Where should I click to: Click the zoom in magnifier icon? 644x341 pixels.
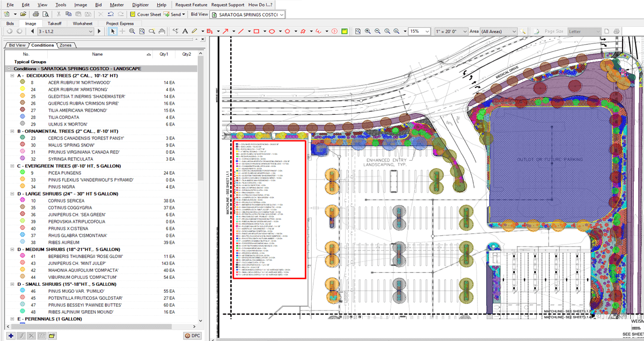[368, 32]
